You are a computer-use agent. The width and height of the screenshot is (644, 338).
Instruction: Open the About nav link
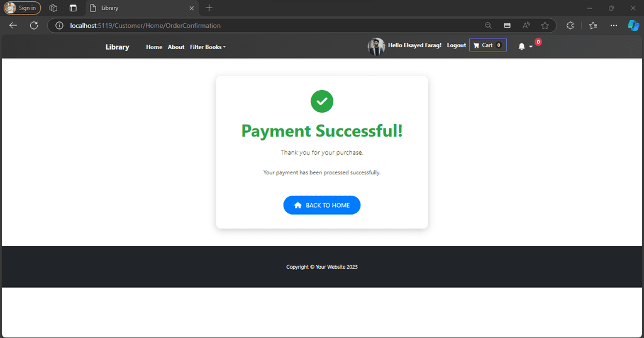tap(176, 47)
